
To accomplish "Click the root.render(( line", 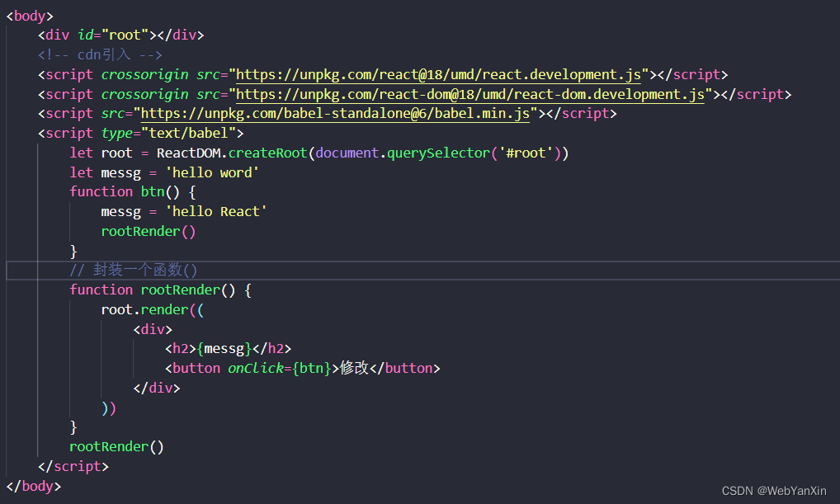I will tap(153, 309).
